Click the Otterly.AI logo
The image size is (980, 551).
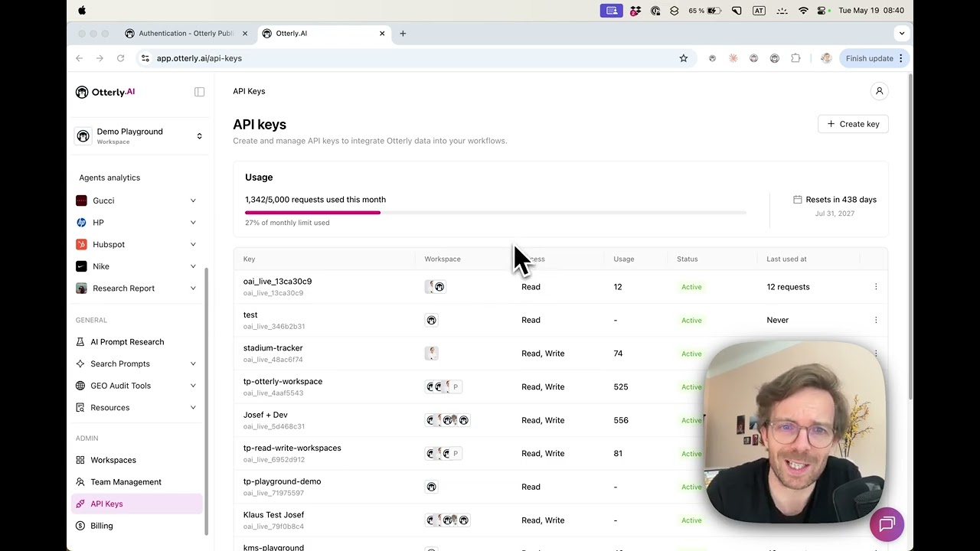tap(106, 92)
